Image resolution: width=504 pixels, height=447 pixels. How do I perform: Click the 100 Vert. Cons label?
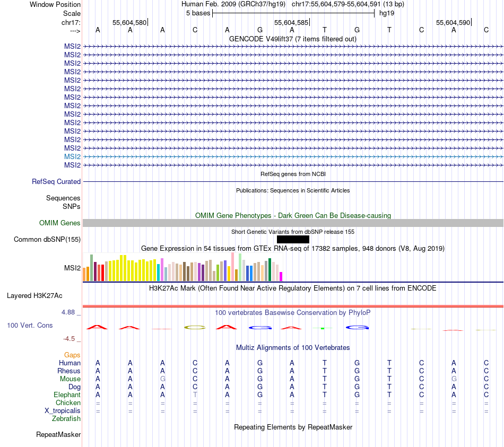30,325
